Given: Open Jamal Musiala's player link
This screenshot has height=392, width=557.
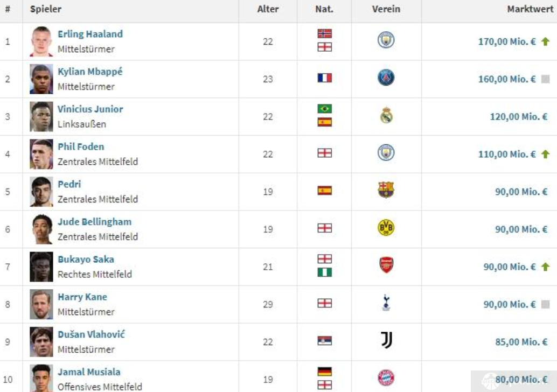Looking at the screenshot, I should (x=89, y=372).
